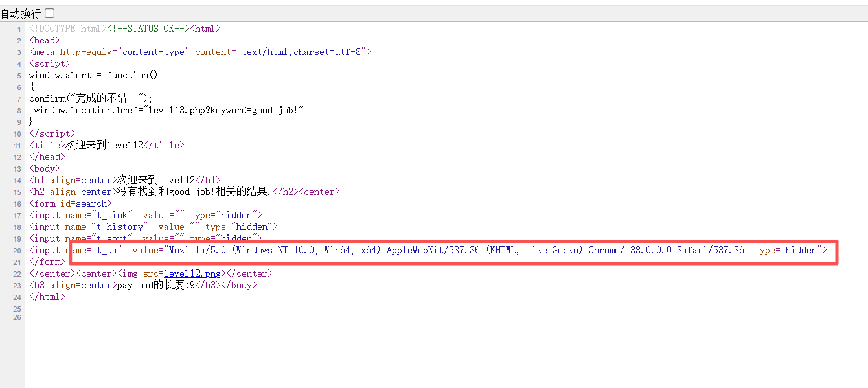The image size is (868, 388).
Task: Click the t_ua Mozilla/5.0 user-agent value
Action: (x=457, y=250)
